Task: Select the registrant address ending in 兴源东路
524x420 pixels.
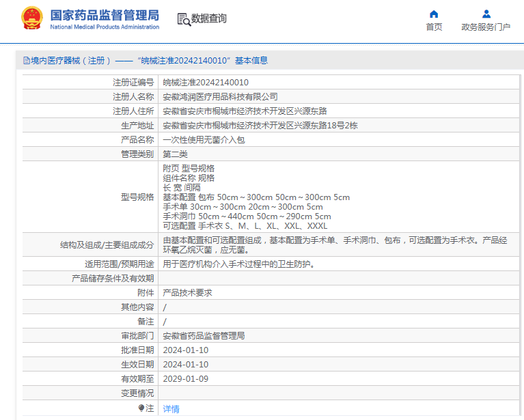Action: [x=245, y=111]
